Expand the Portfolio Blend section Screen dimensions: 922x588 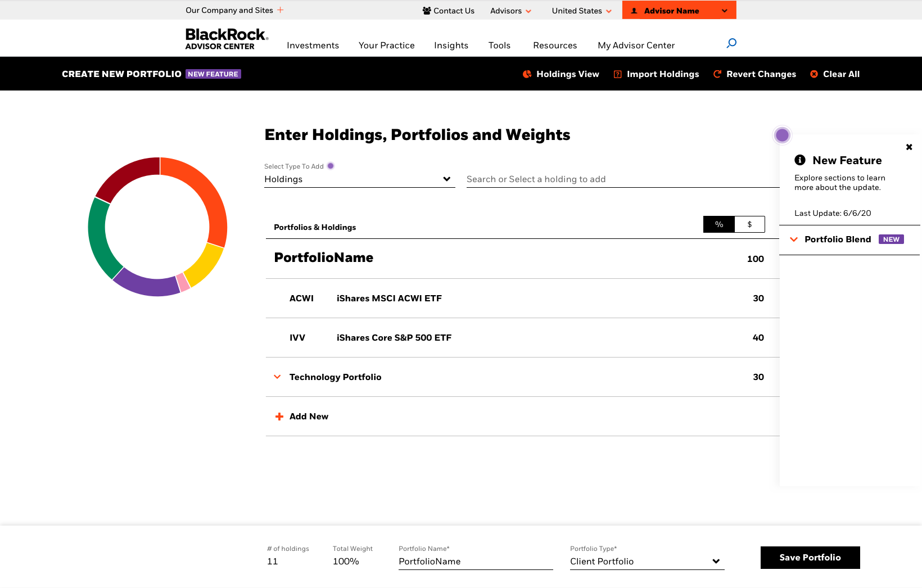click(x=794, y=239)
